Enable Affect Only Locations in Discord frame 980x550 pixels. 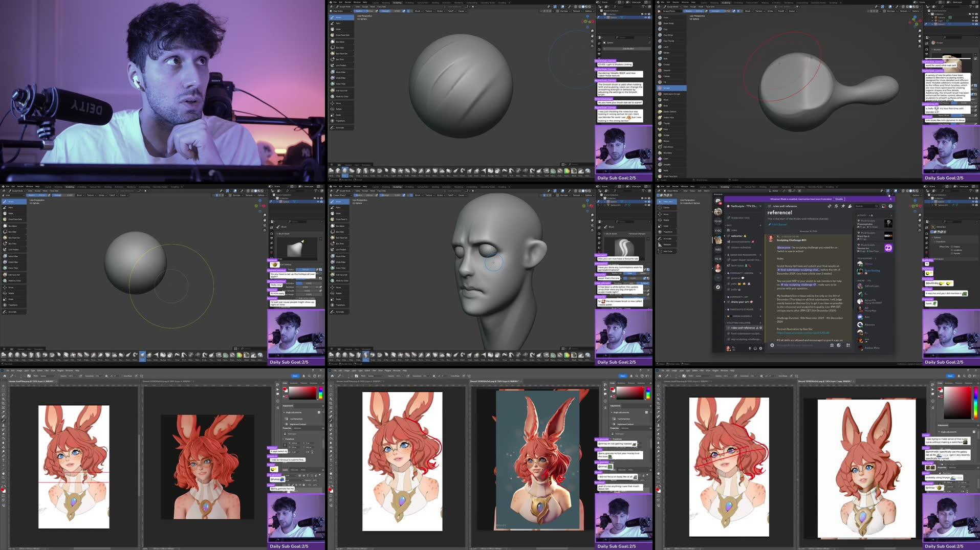tap(952, 250)
